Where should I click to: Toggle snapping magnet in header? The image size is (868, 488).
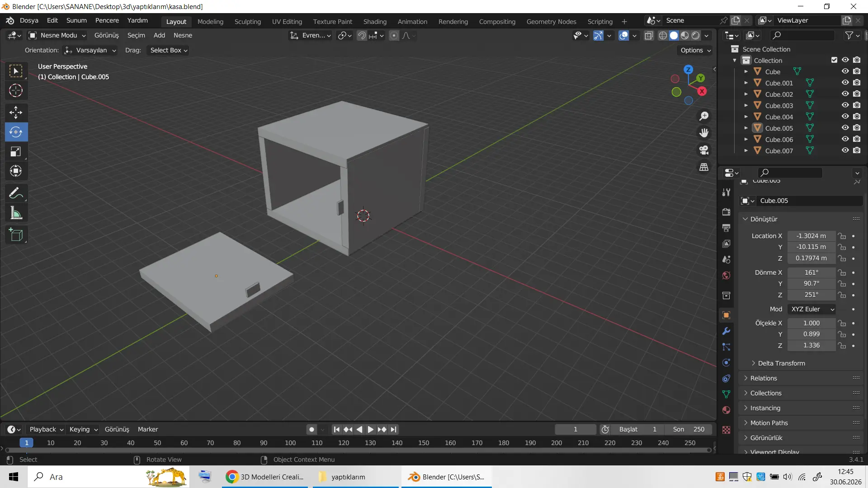(362, 35)
